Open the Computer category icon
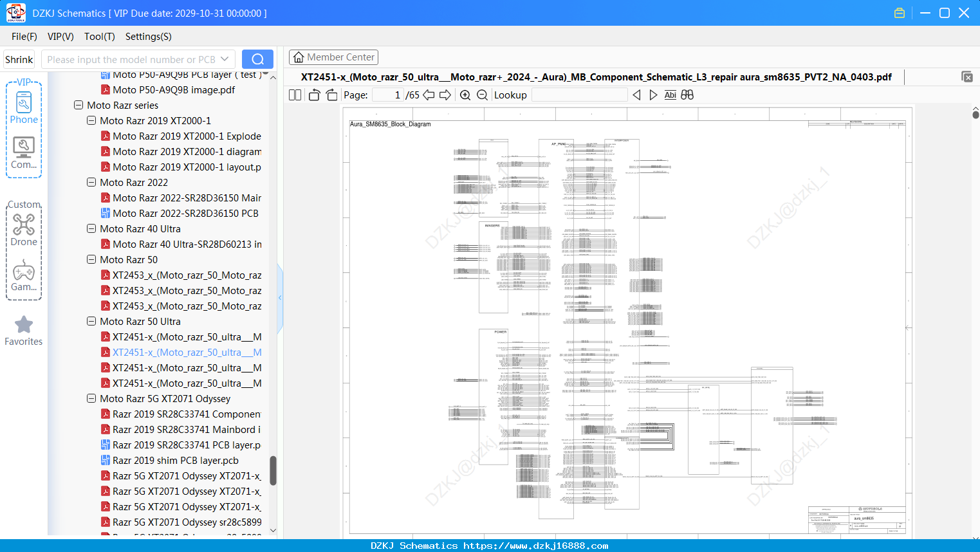This screenshot has height=552, width=980. click(x=24, y=153)
